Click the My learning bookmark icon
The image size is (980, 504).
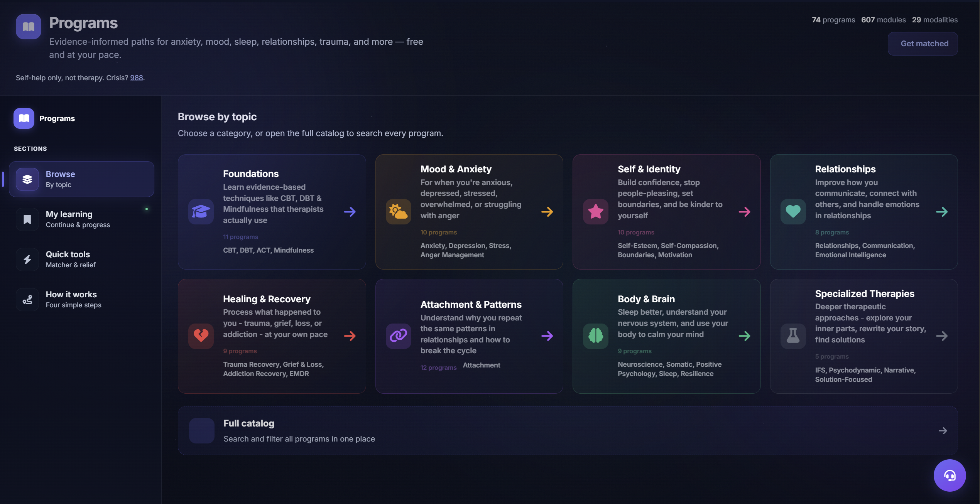click(27, 219)
